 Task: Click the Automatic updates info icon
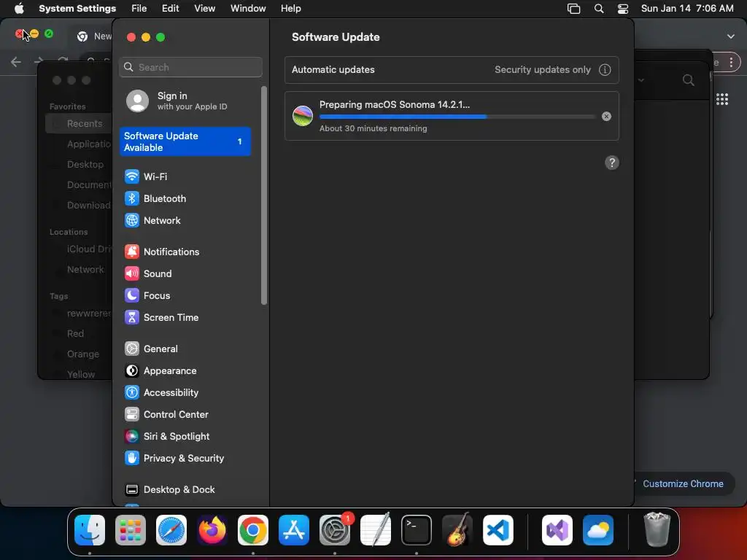coord(605,70)
